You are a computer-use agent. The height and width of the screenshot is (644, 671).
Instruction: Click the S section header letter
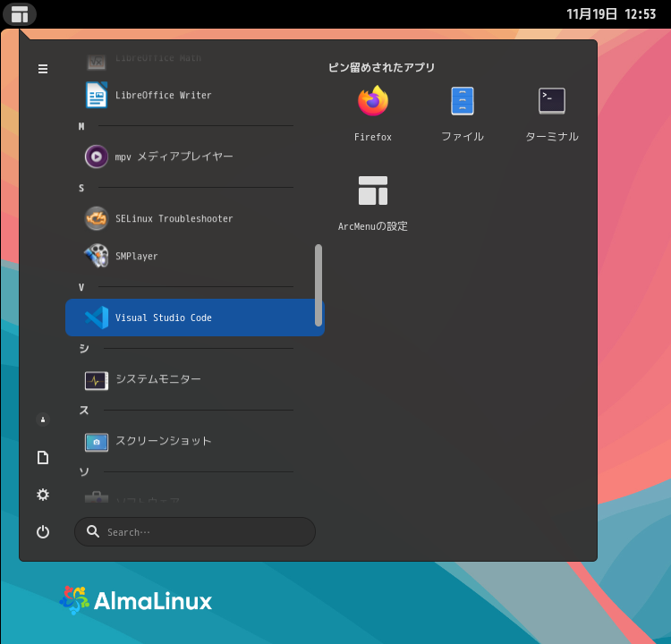tap(81, 188)
